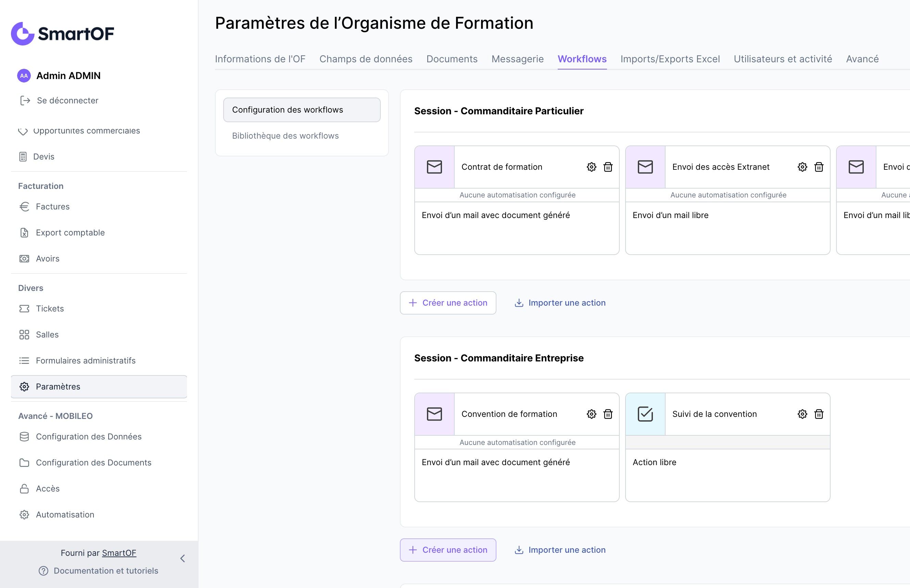
Task: Click Se déconnecter to log out
Action: point(67,100)
